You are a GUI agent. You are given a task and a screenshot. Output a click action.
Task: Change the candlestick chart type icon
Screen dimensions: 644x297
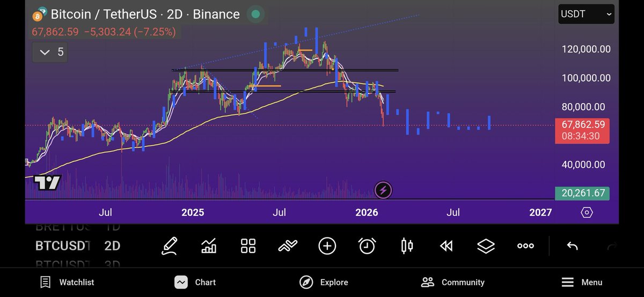click(x=407, y=246)
